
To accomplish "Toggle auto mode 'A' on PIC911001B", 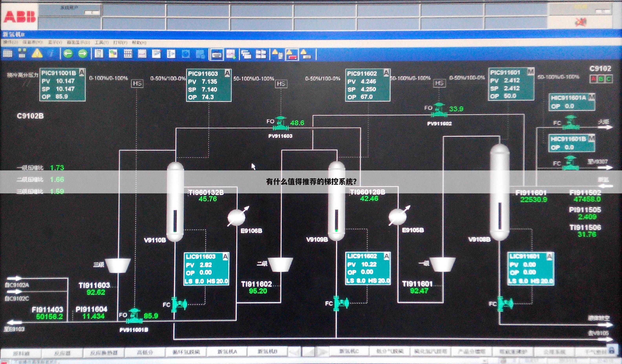I will 82,73.
